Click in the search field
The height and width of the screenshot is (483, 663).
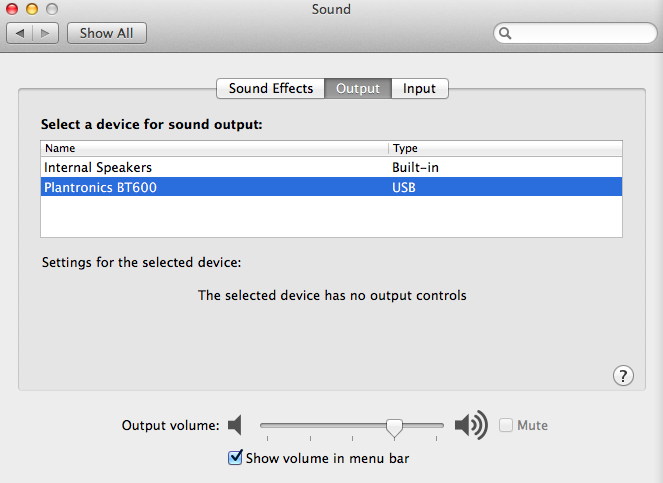pyautogui.click(x=575, y=33)
